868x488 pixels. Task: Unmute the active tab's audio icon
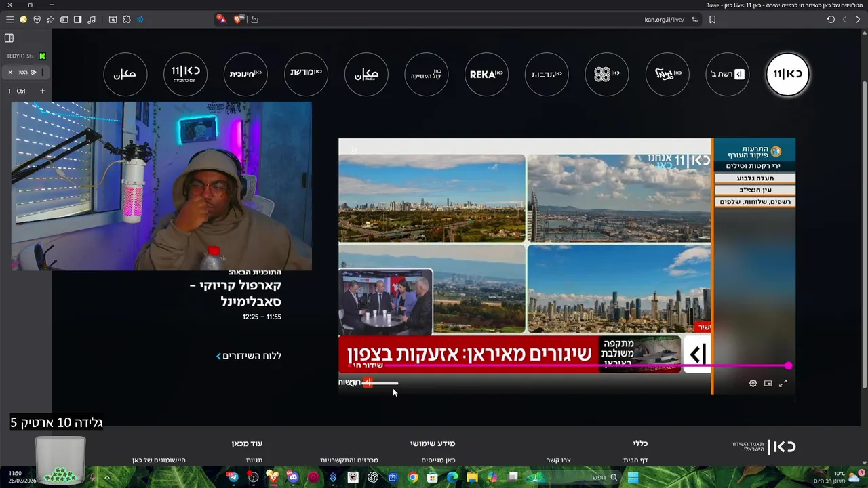click(33, 72)
